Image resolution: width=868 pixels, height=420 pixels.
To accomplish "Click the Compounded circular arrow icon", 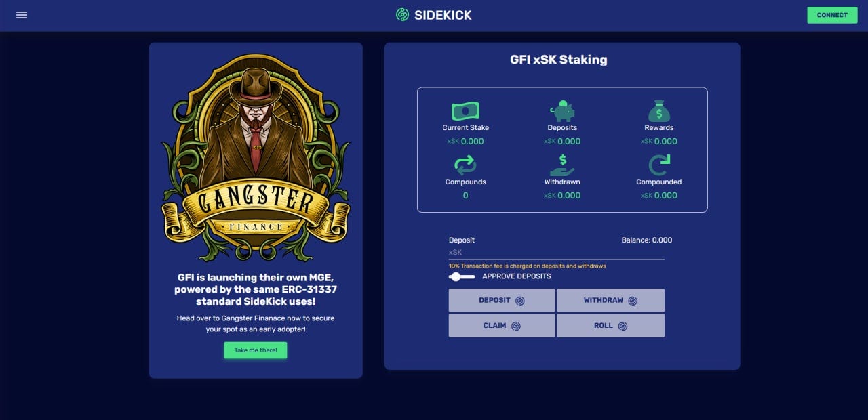I will (658, 165).
